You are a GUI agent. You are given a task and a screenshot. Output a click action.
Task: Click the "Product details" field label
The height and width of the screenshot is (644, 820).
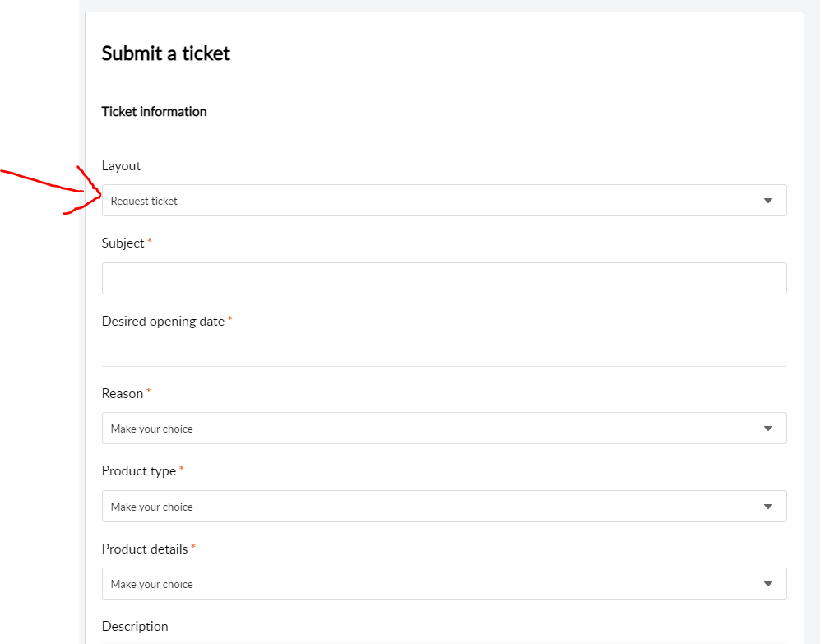click(x=145, y=549)
